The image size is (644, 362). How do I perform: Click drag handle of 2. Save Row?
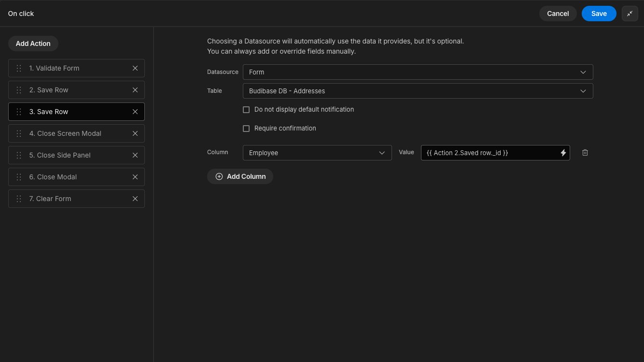tap(19, 90)
